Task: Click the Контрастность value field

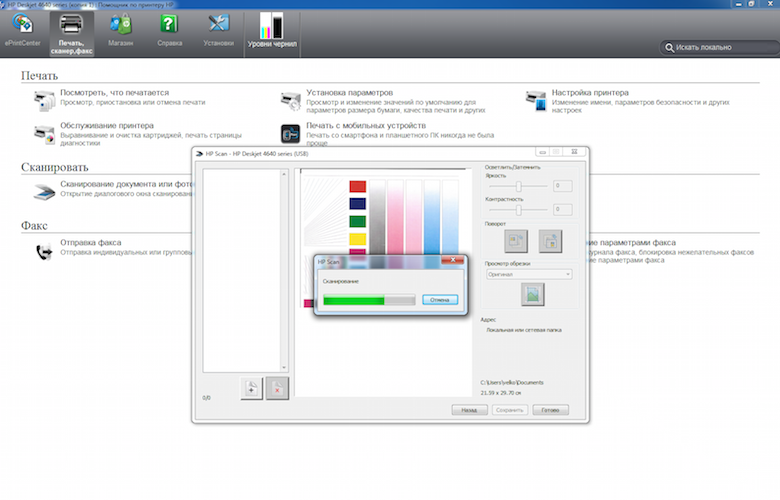Action: pyautogui.click(x=563, y=209)
